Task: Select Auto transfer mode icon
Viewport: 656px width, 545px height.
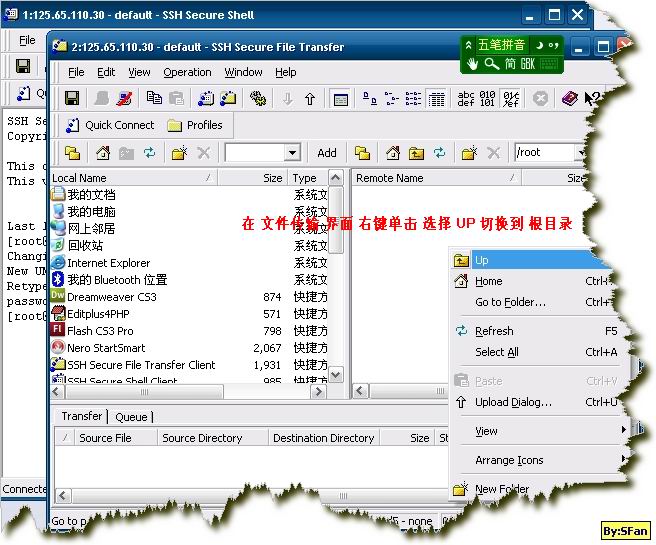Action: point(510,99)
